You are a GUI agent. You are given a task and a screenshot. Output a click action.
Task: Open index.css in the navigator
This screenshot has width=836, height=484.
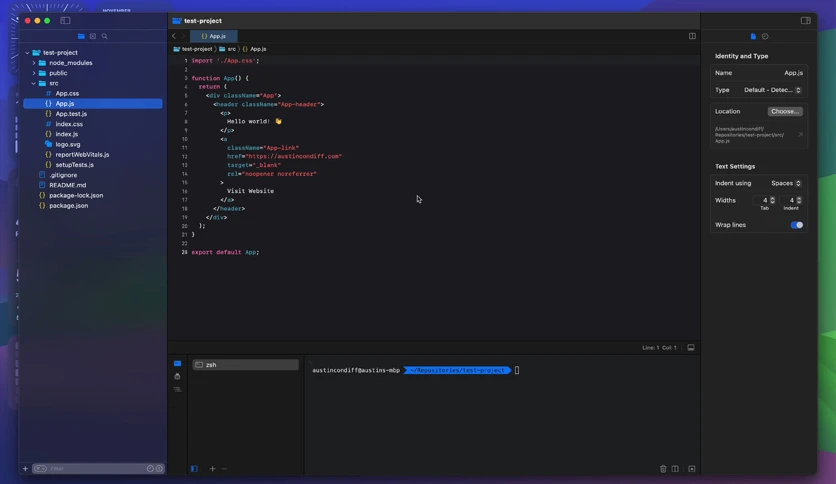click(x=69, y=124)
